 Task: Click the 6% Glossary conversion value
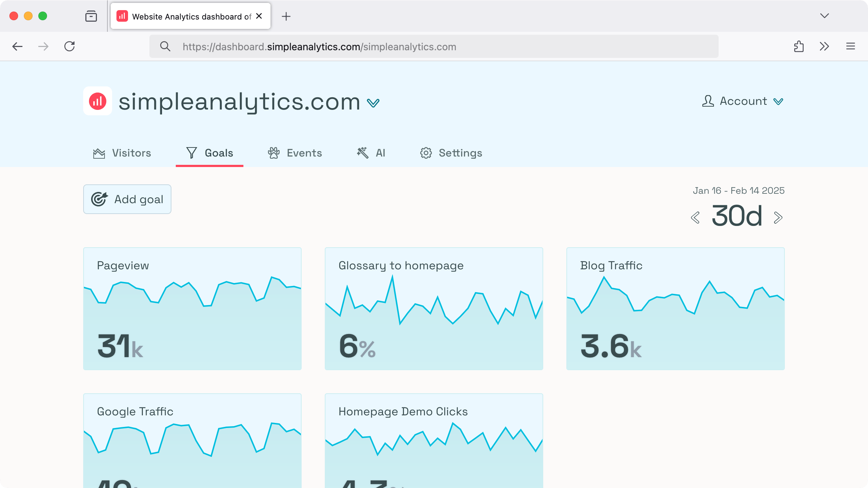point(357,346)
